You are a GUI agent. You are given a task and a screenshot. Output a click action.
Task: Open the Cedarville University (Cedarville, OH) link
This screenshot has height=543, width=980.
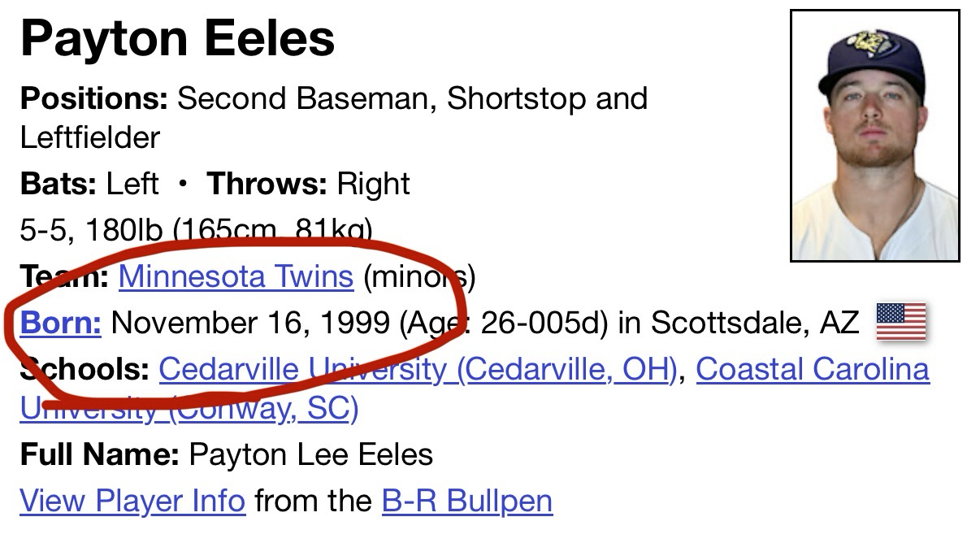[x=417, y=369]
